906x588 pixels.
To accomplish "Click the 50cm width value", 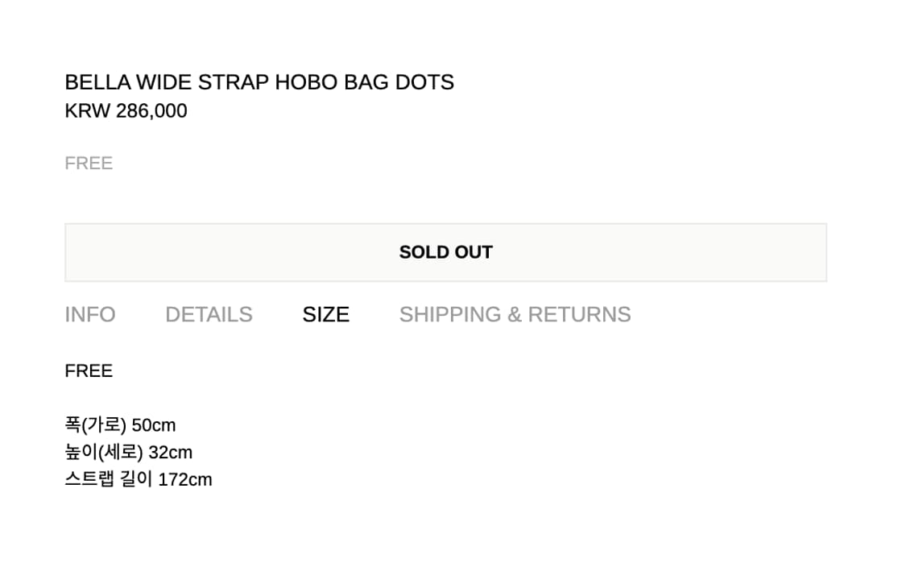I will [x=154, y=425].
